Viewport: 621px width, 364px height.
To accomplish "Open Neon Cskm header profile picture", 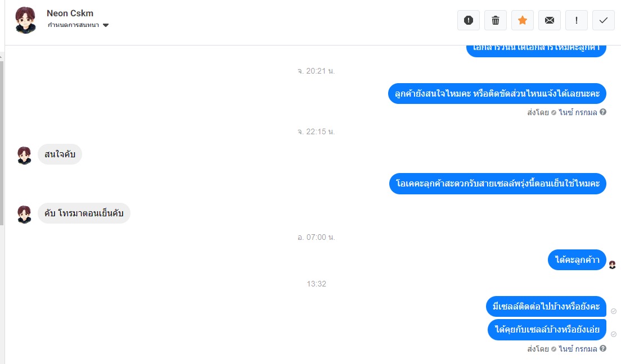I will (26, 20).
